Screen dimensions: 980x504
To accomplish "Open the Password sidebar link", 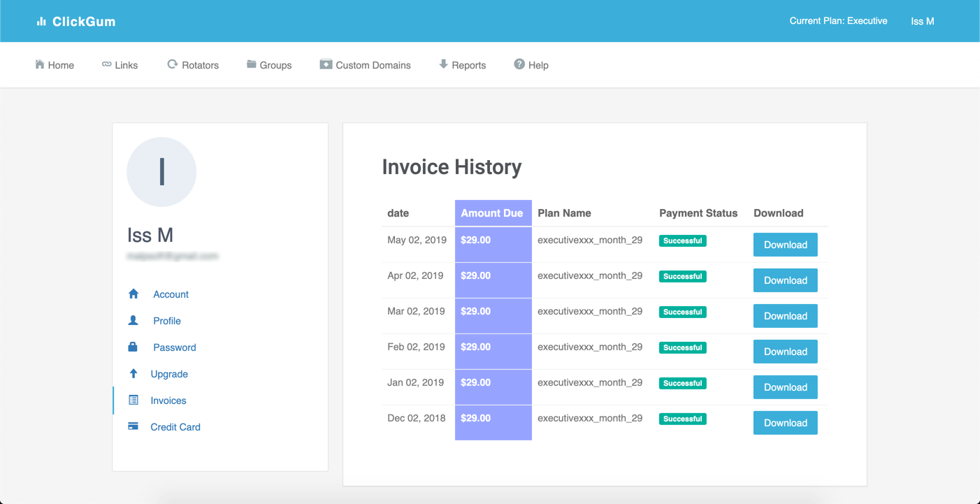I will (175, 347).
